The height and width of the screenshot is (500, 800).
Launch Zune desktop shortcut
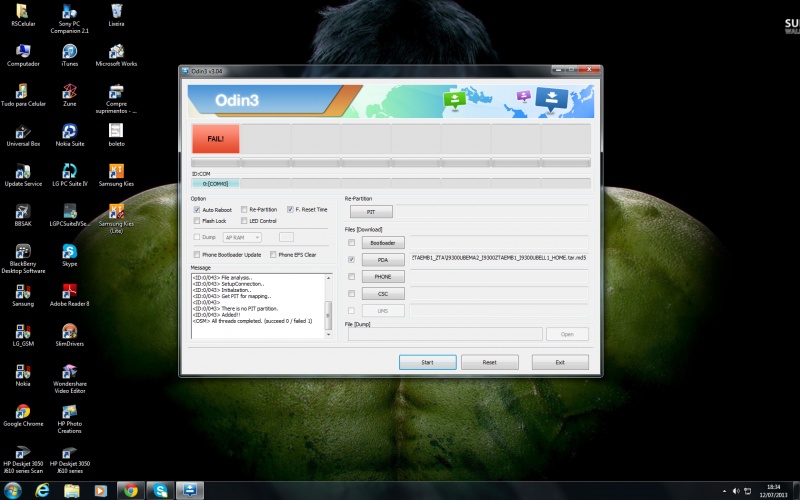[69, 95]
